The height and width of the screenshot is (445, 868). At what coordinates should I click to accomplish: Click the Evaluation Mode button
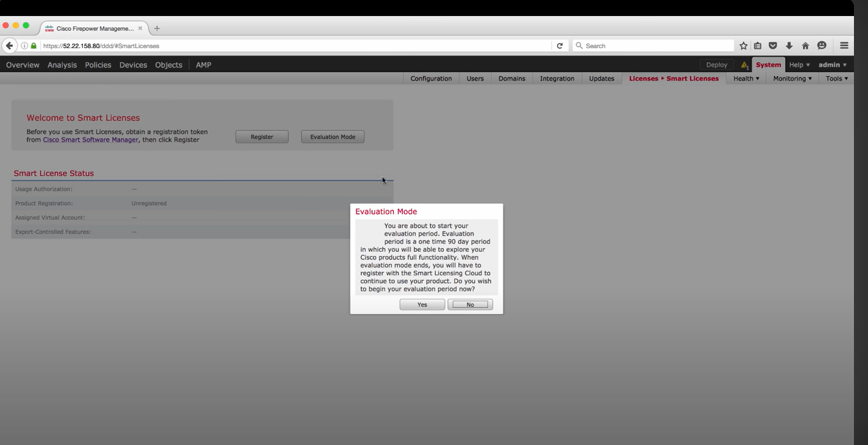(x=332, y=137)
